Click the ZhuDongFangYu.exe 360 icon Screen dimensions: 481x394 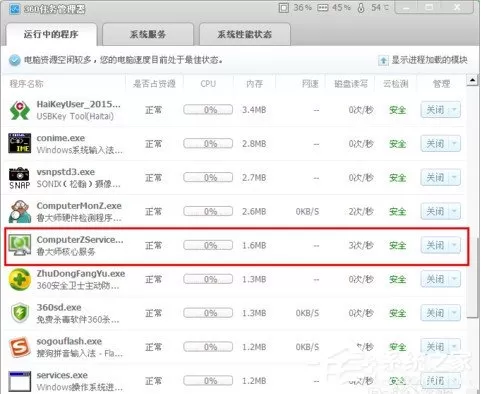pyautogui.click(x=19, y=279)
